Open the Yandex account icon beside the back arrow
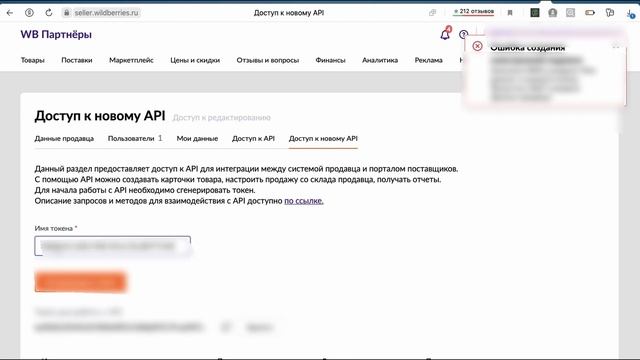This screenshot has width=640, height=360. pyautogui.click(x=29, y=13)
